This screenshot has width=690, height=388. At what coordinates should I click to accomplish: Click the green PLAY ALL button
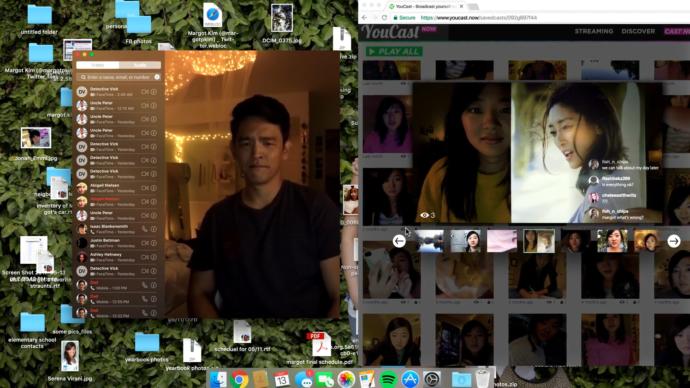394,51
